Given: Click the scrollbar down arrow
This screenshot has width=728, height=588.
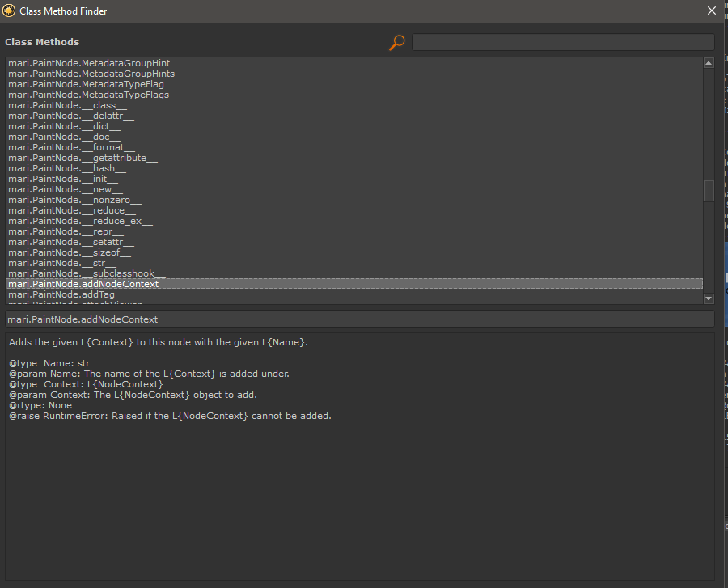Looking at the screenshot, I should point(709,298).
